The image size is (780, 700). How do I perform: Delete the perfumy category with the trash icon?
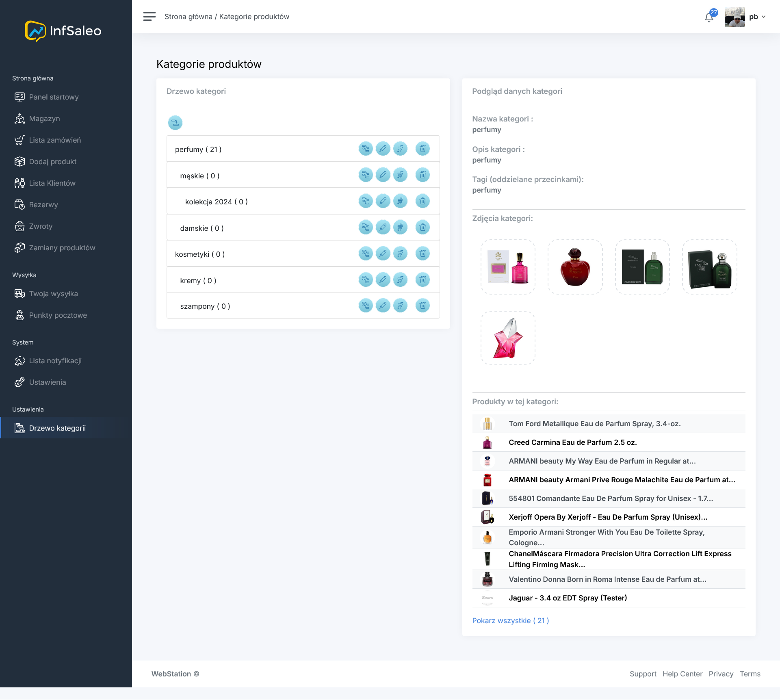tap(422, 149)
